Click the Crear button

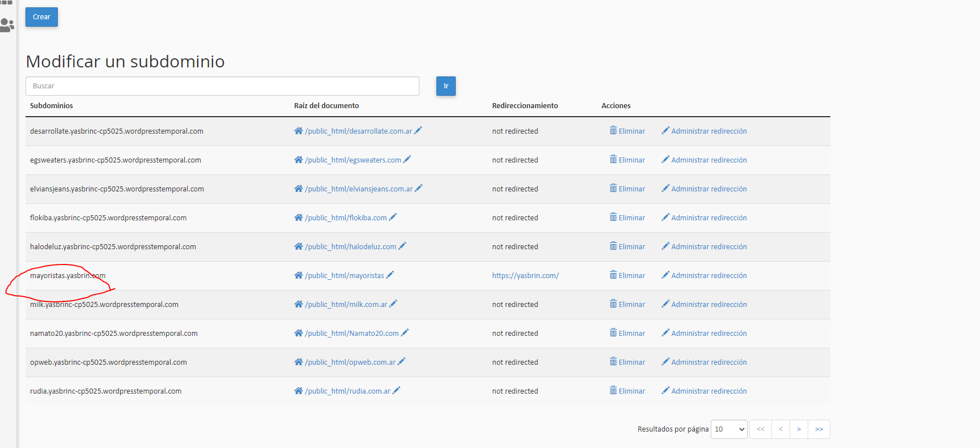(x=41, y=17)
